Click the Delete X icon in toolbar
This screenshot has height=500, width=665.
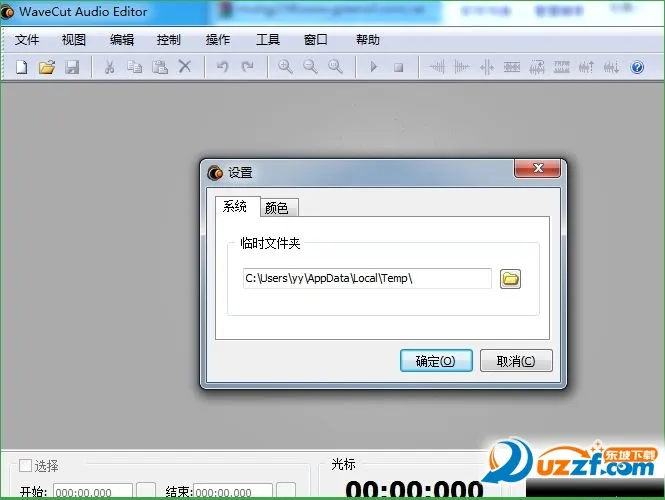(185, 67)
